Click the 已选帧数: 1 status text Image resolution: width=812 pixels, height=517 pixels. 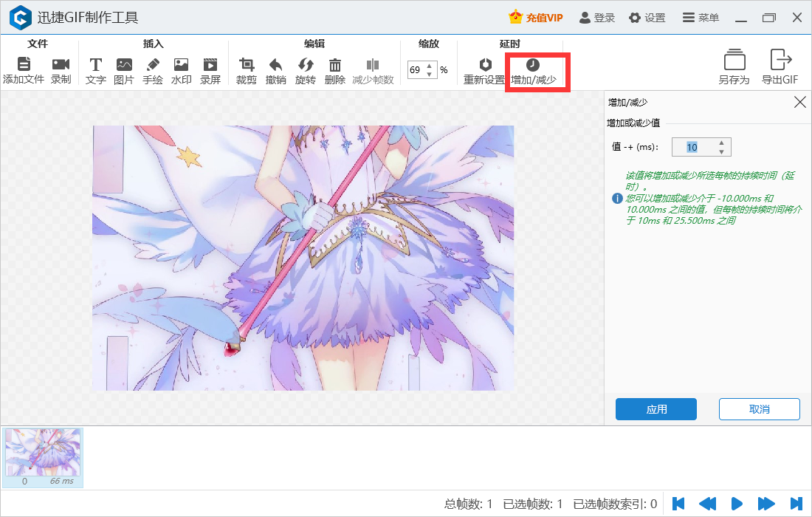pyautogui.click(x=533, y=504)
